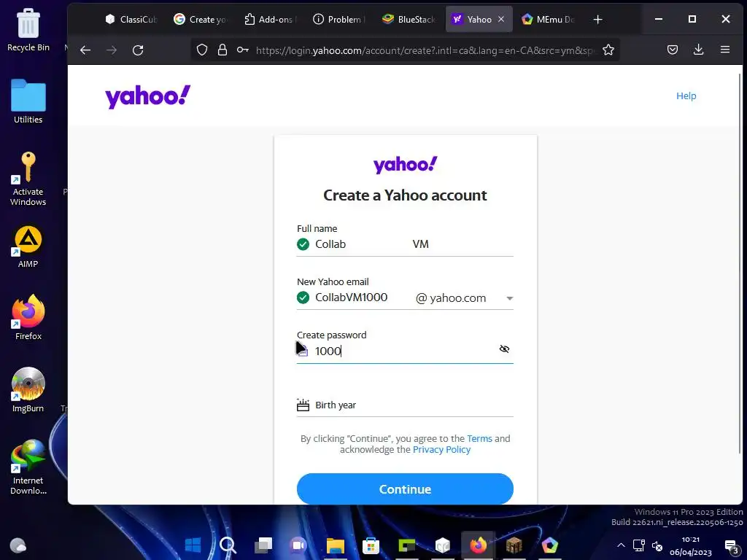Click the forward navigation arrow
The width and height of the screenshot is (747, 560).
(x=112, y=50)
